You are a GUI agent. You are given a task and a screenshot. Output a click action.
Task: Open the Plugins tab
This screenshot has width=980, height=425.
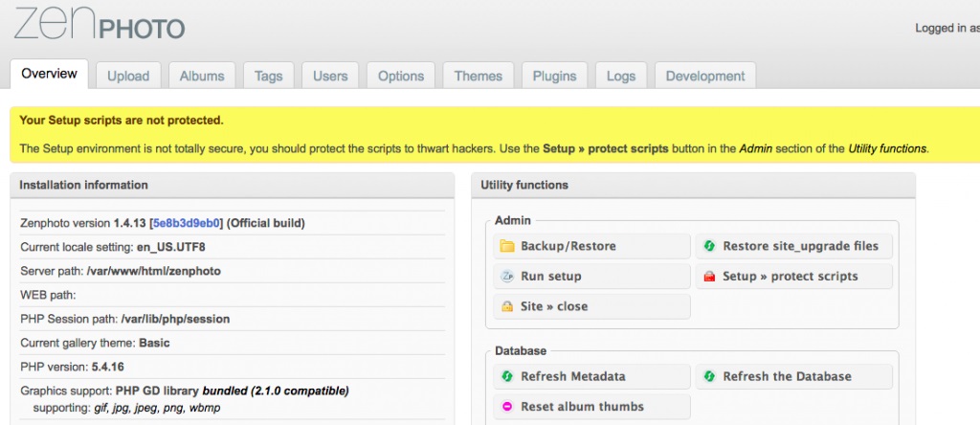pos(554,76)
